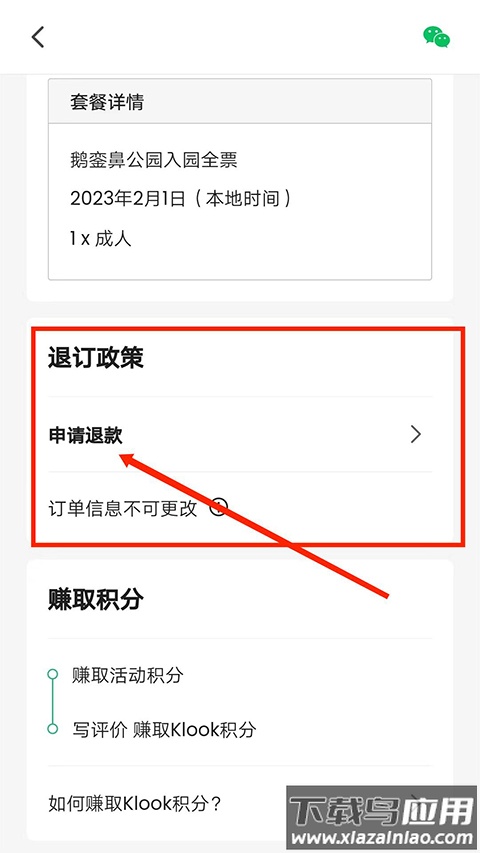Expand 如何赚取Klook积分 chevron at right

point(416,803)
